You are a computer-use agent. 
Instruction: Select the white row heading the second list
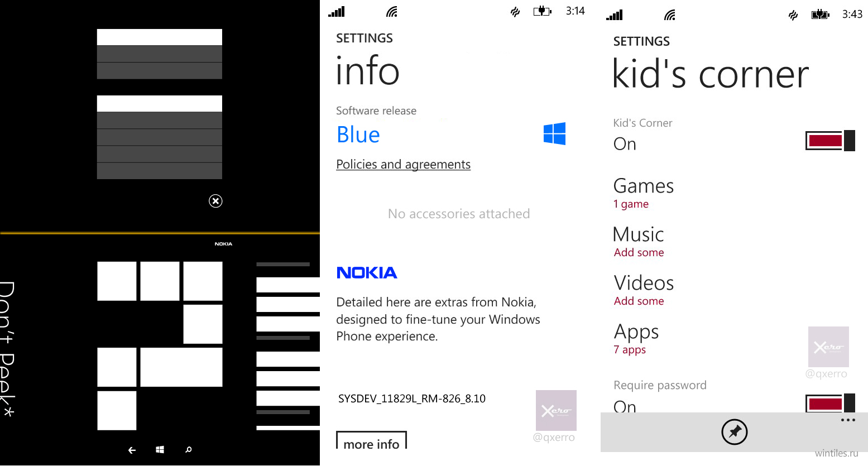click(x=160, y=103)
